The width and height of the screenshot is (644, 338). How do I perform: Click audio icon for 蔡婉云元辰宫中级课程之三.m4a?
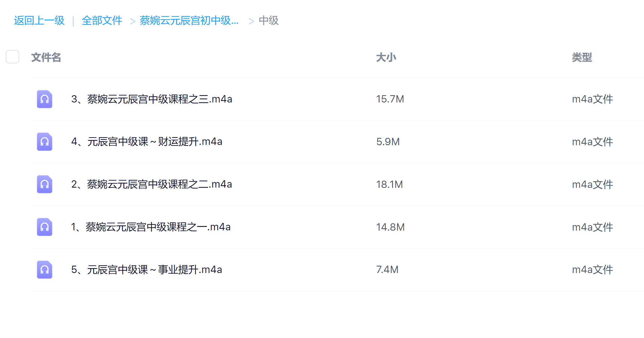click(x=45, y=99)
